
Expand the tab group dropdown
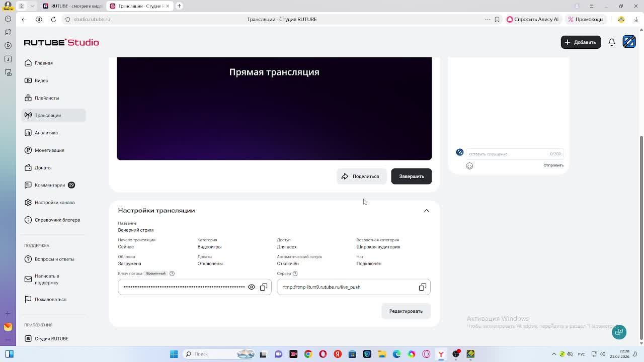(32, 6)
